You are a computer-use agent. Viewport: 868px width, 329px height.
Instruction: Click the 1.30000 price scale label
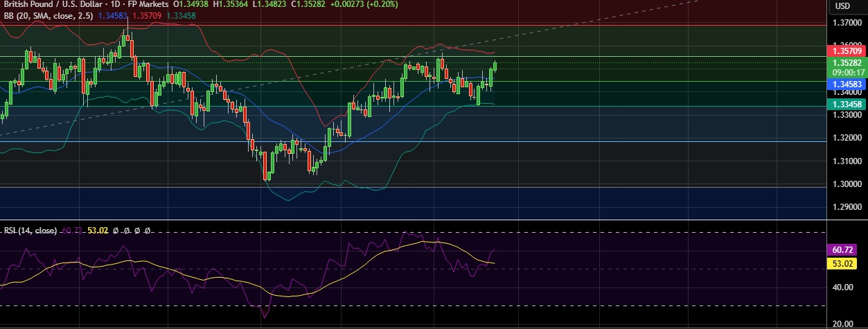(x=847, y=184)
